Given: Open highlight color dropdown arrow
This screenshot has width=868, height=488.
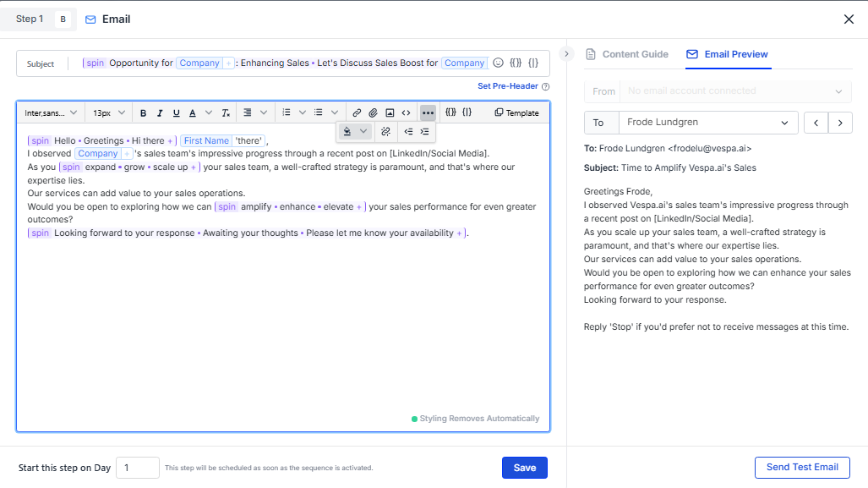Looking at the screenshot, I should click(x=363, y=132).
